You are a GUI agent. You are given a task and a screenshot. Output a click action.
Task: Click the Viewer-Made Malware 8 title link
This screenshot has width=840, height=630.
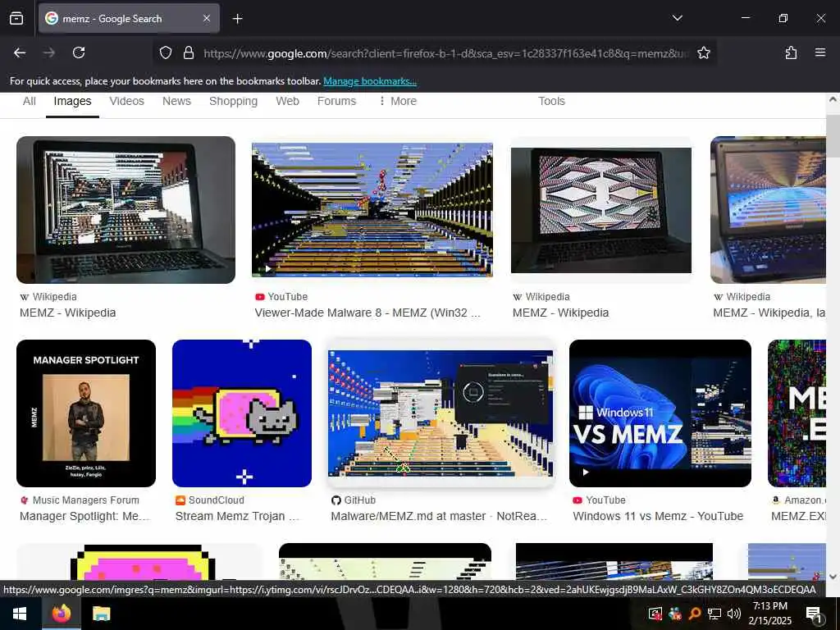pos(367,313)
